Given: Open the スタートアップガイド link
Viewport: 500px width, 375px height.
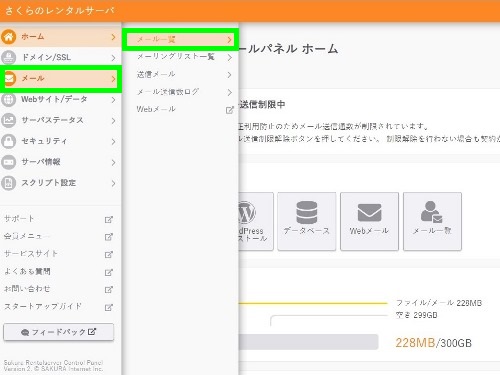Looking at the screenshot, I should click(43, 307).
